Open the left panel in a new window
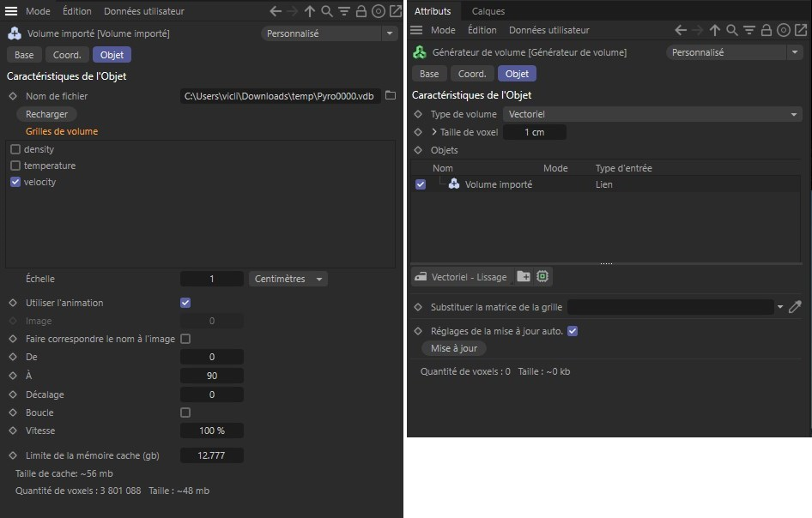The height and width of the screenshot is (518, 812). (x=395, y=12)
